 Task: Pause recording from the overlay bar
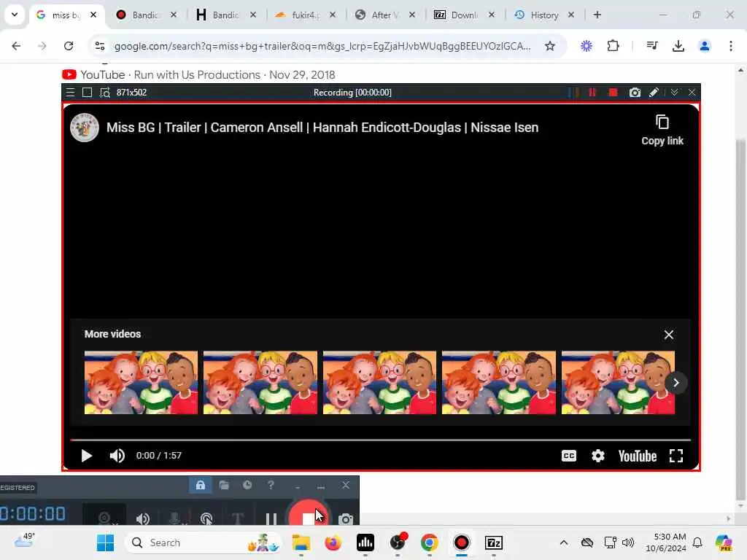point(592,93)
